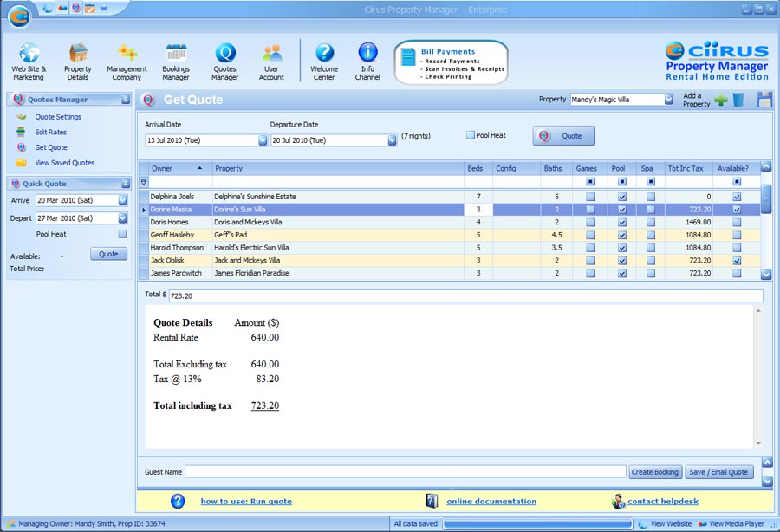Click the main Quote button next to Pool Heat
The width and height of the screenshot is (780, 532).
(563, 136)
